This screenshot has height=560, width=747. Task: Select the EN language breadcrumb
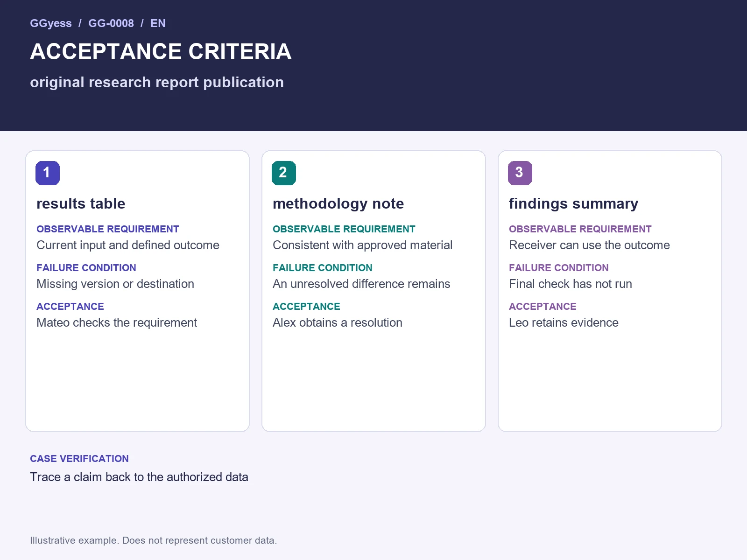pyautogui.click(x=158, y=23)
